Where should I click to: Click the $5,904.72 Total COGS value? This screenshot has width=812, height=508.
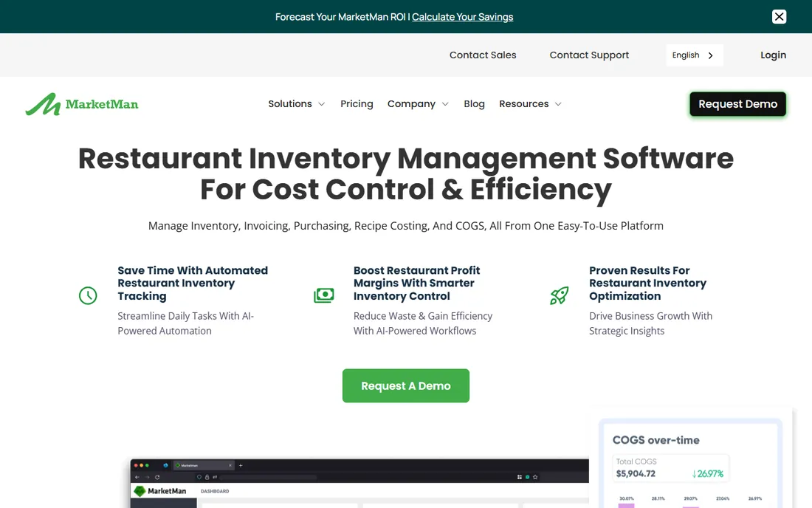point(636,473)
